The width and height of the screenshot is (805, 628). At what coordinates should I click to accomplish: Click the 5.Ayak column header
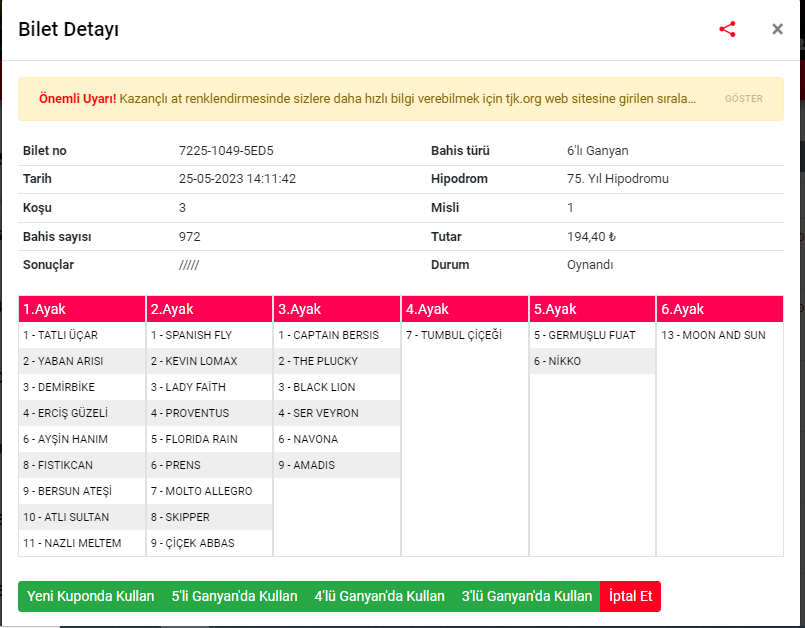[x=592, y=309]
